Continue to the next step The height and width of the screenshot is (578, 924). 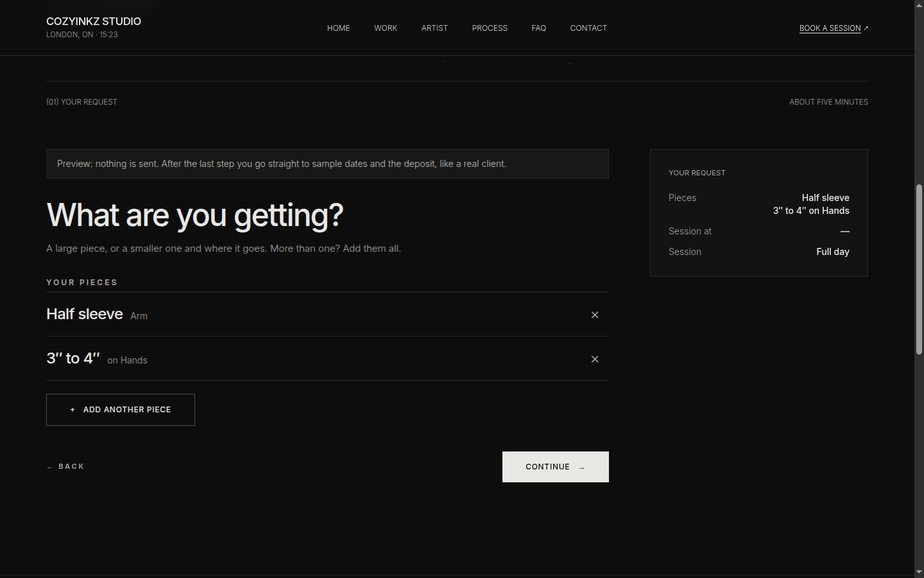pyautogui.click(x=556, y=467)
